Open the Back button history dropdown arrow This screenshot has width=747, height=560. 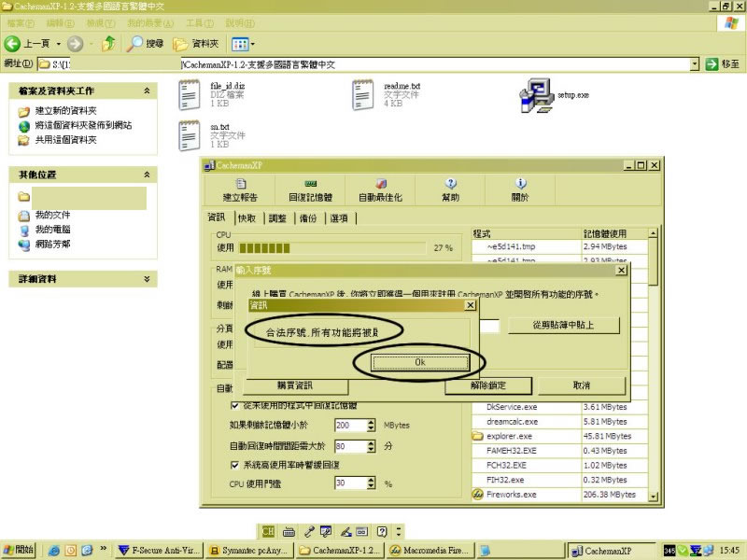tap(59, 44)
